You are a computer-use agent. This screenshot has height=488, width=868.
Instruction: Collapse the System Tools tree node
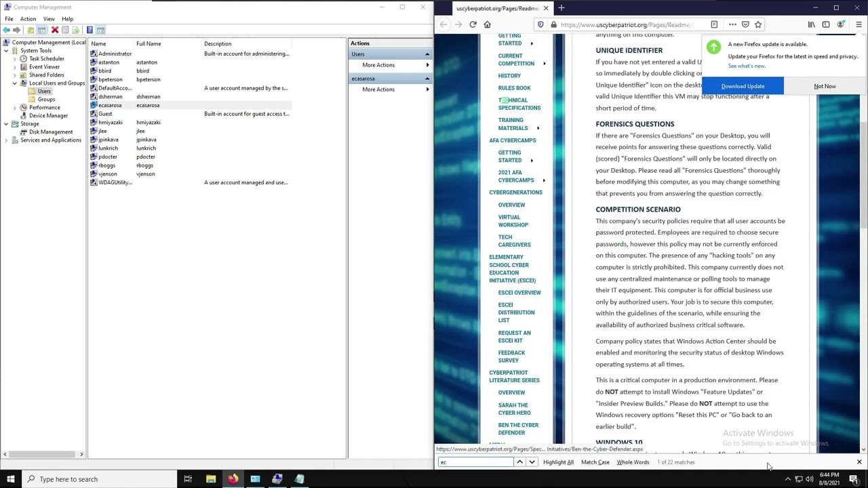(x=7, y=51)
